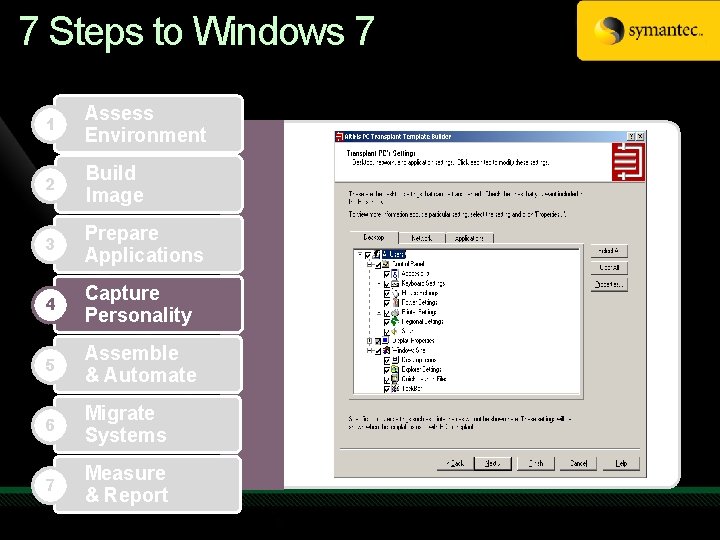Click the Desktop Icons item icon
This screenshot has width=720, height=540.
click(x=394, y=360)
